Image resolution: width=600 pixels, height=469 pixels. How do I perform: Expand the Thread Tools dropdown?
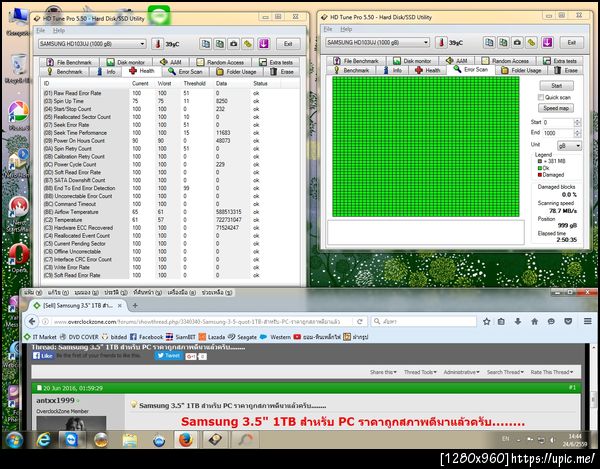420,372
